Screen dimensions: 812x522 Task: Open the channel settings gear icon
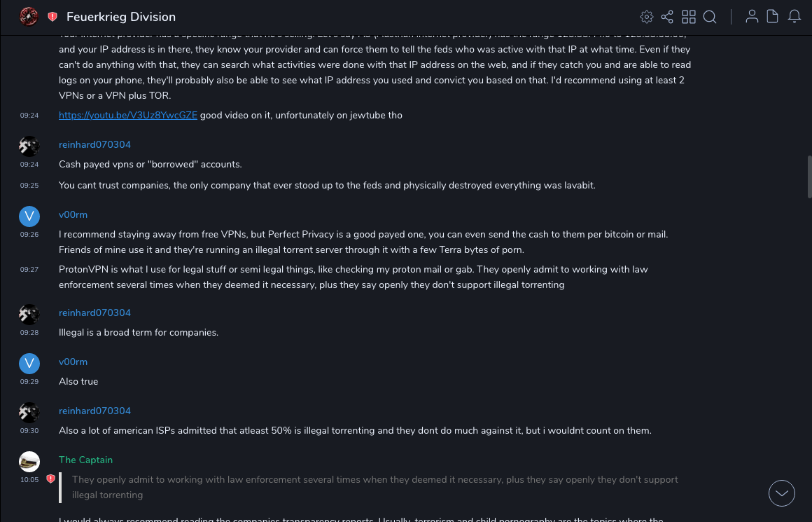647,17
